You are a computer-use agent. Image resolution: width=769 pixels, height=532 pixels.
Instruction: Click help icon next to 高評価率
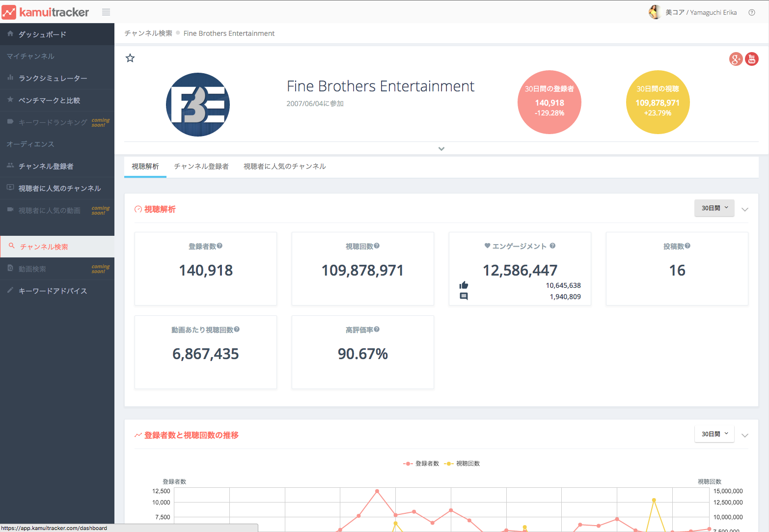pyautogui.click(x=377, y=330)
